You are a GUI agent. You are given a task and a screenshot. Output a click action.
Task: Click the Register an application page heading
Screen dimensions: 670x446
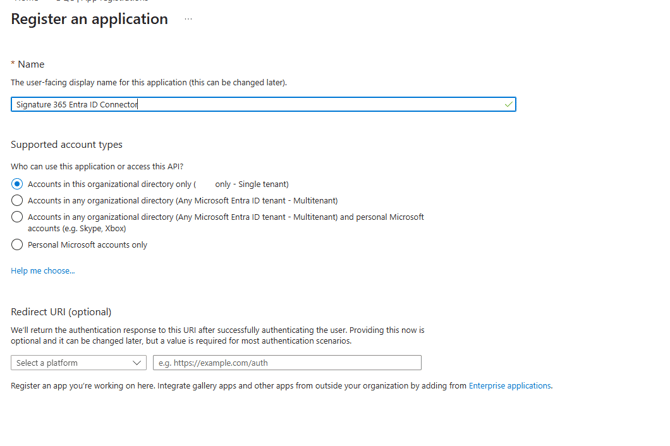point(89,19)
